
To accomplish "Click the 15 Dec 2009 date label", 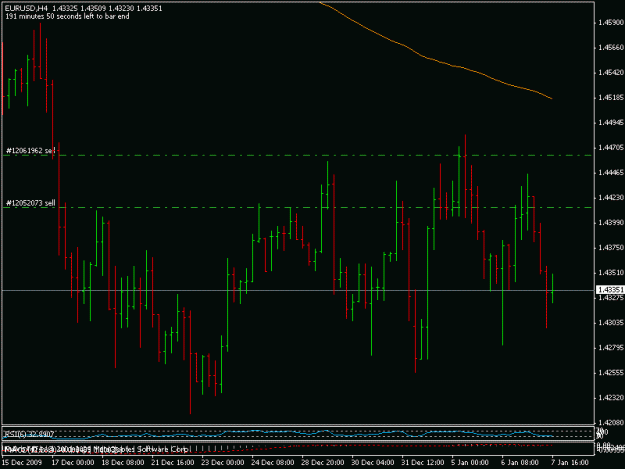I will [x=22, y=463].
